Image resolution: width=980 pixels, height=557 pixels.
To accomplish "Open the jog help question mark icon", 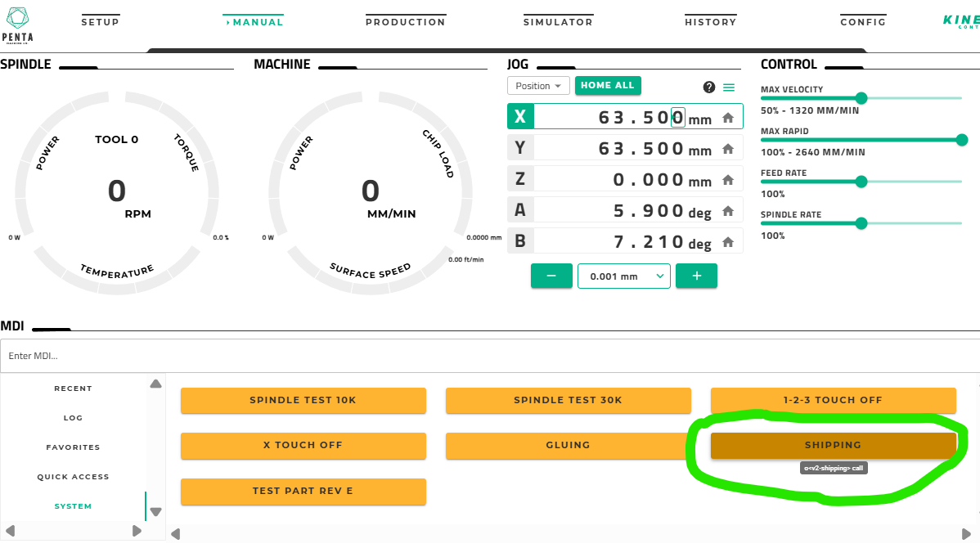I will [709, 88].
